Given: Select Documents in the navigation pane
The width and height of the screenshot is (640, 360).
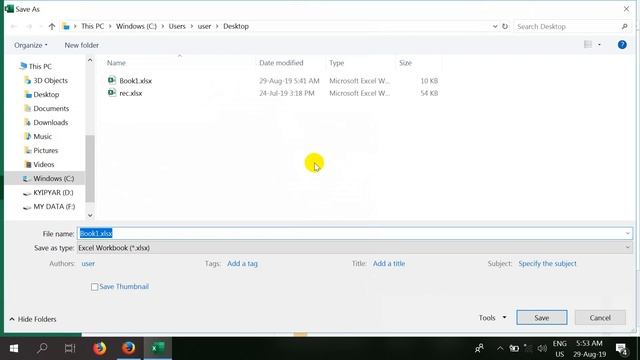Looking at the screenshot, I should click(51, 109).
